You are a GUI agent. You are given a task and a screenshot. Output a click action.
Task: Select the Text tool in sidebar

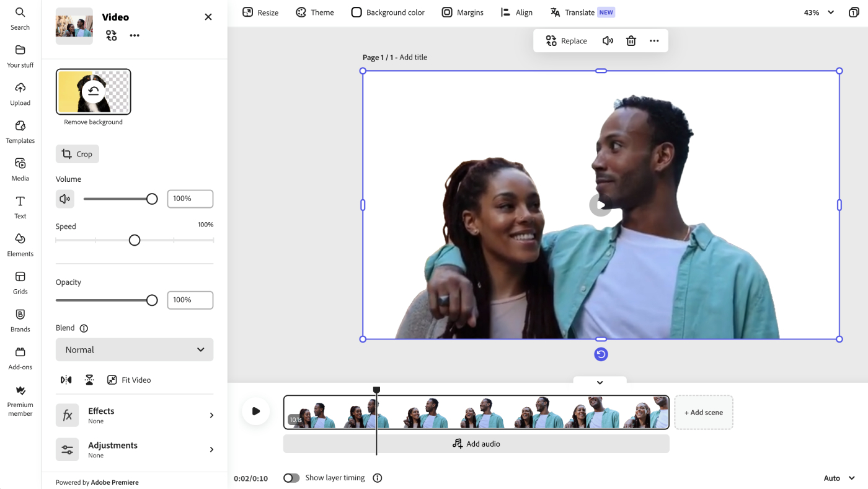click(x=20, y=208)
